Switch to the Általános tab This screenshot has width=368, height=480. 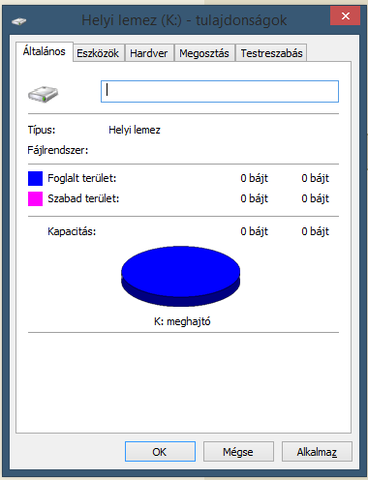44,52
